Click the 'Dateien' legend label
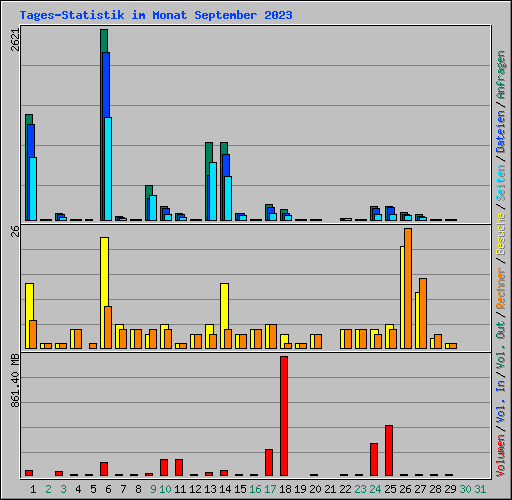 click(x=500, y=132)
